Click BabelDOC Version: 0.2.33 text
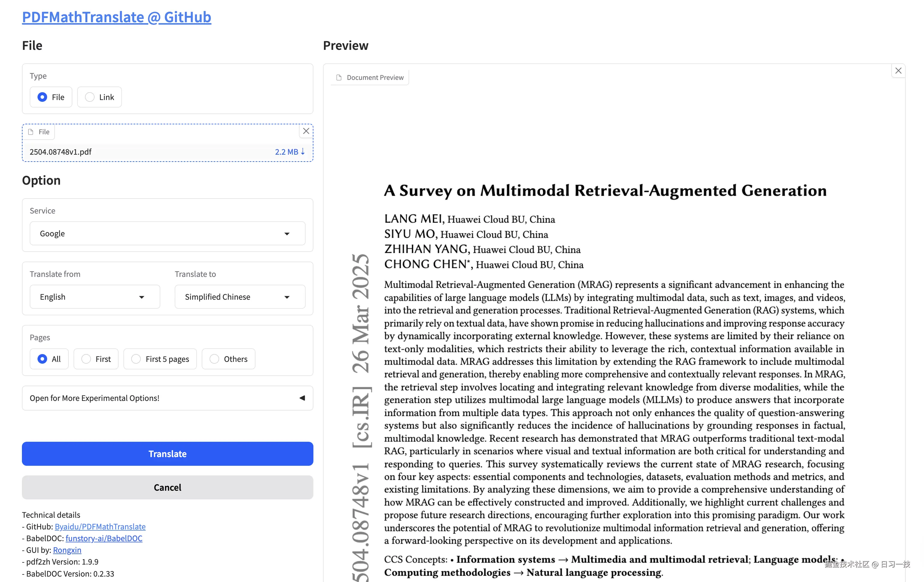The width and height of the screenshot is (924, 582). coord(70,574)
